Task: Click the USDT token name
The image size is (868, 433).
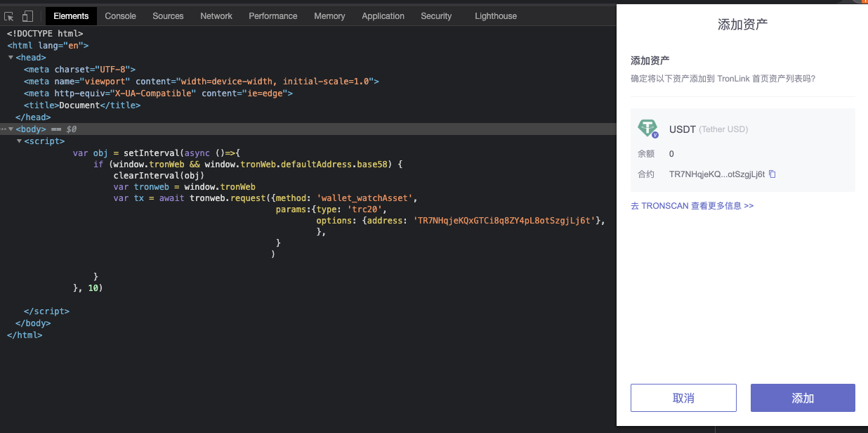Action: tap(682, 129)
